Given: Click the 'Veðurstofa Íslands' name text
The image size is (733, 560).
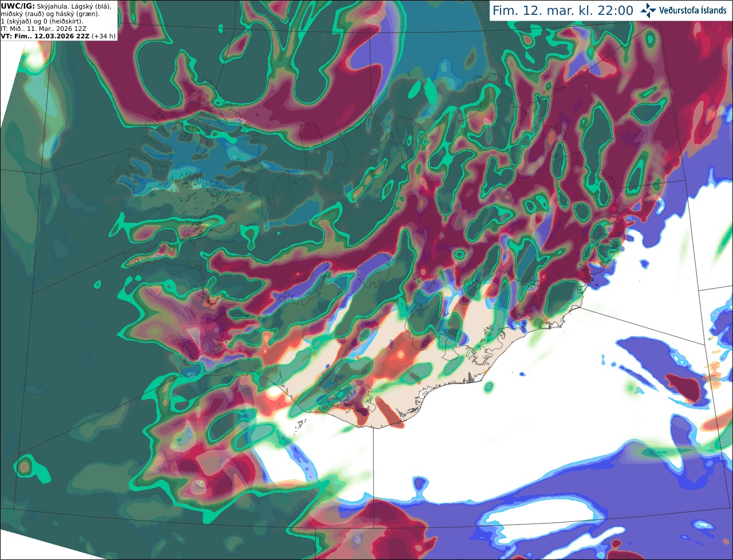Looking at the screenshot, I should click(x=693, y=10).
